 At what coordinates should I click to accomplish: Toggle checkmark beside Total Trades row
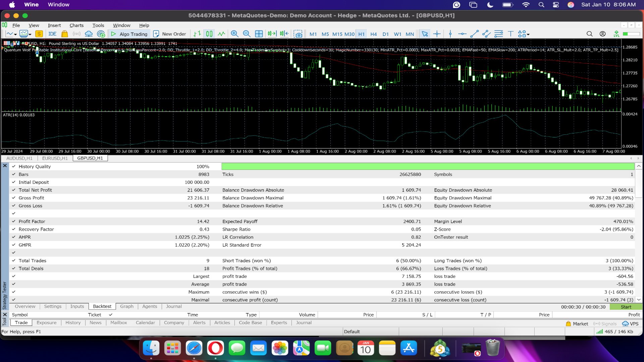pyautogui.click(x=14, y=261)
